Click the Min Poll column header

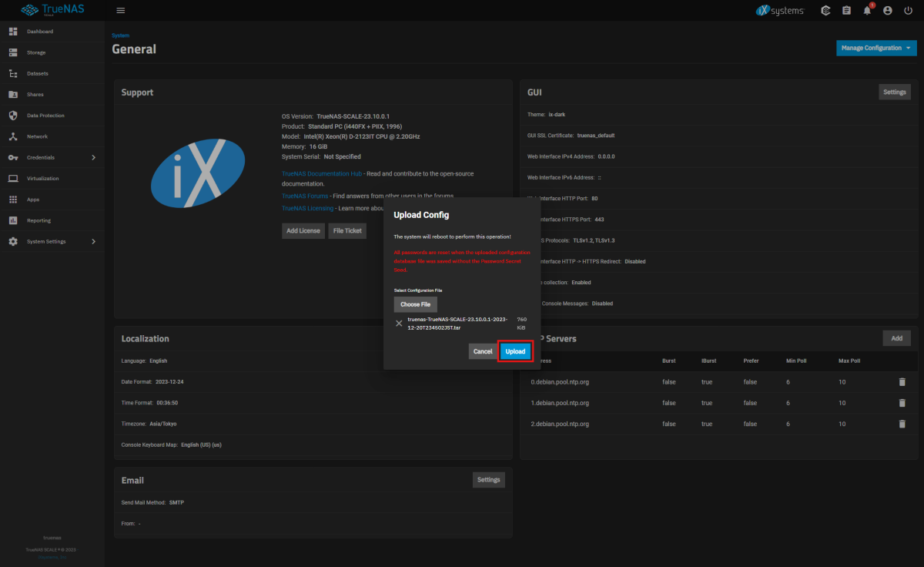click(x=798, y=361)
